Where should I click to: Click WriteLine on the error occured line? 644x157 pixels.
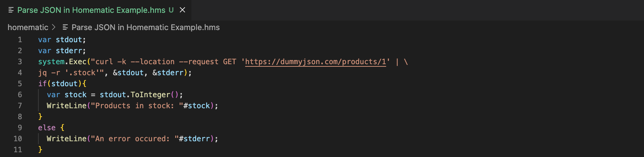(66, 139)
